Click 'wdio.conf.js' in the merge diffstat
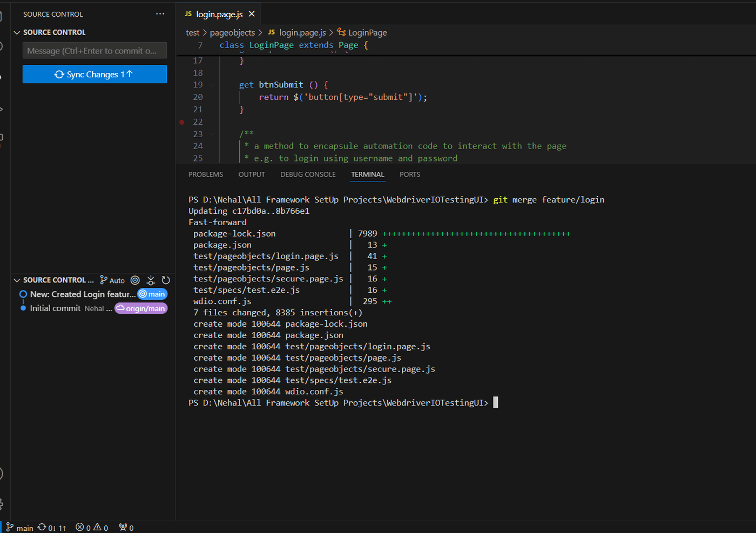 (x=222, y=301)
